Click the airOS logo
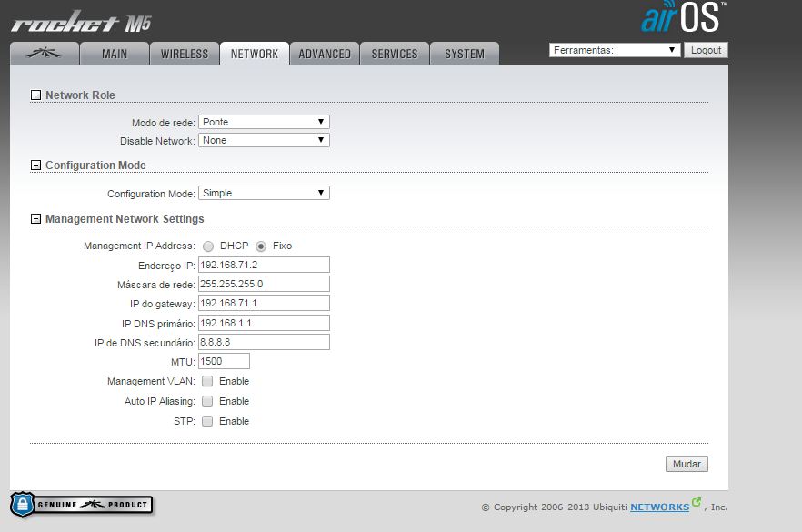 pos(685,17)
